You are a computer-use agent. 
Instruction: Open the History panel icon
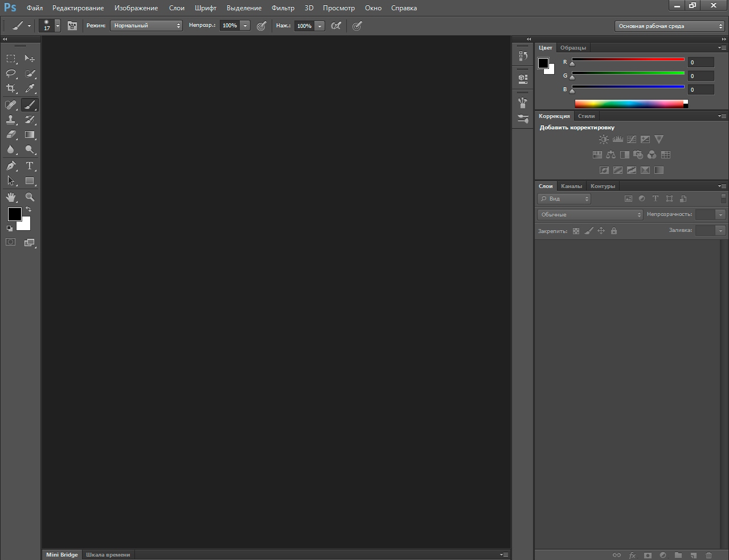523,56
